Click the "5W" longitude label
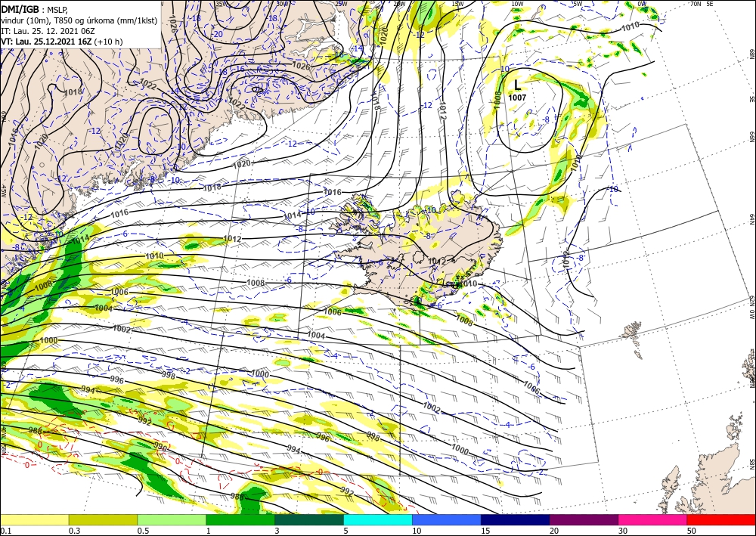 tap(578, 4)
